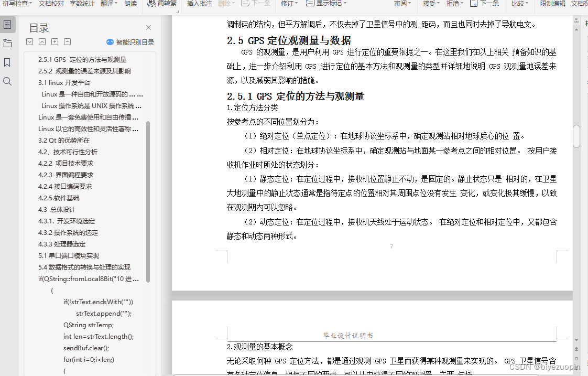The width and height of the screenshot is (588, 376).
Task: Click the 智能识别目录 link
Action: tap(135, 42)
